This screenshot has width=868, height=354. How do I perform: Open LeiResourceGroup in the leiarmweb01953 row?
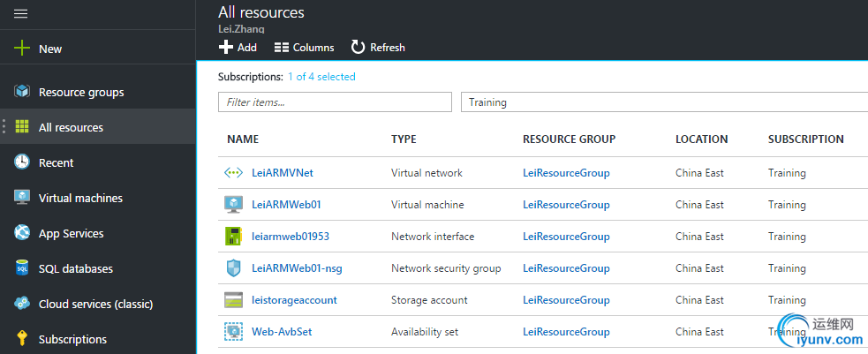[566, 237]
